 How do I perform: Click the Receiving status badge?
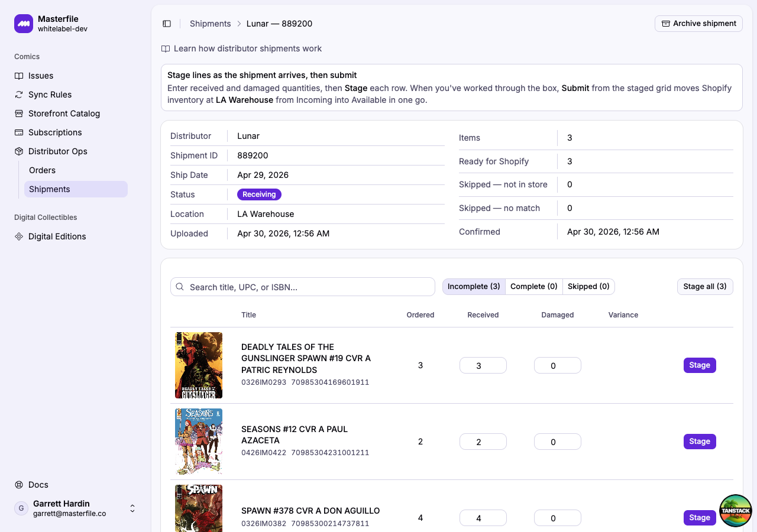tap(259, 194)
